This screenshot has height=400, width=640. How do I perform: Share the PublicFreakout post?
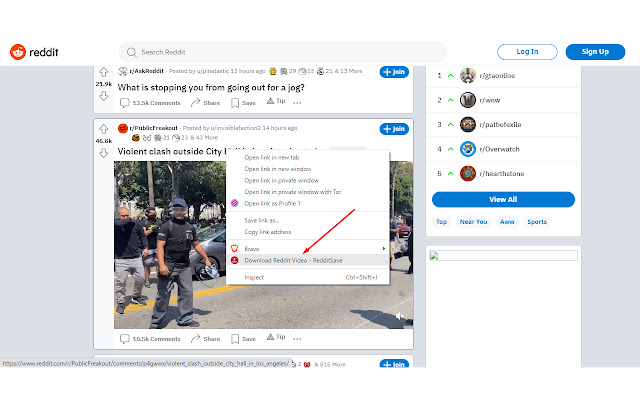(x=206, y=339)
